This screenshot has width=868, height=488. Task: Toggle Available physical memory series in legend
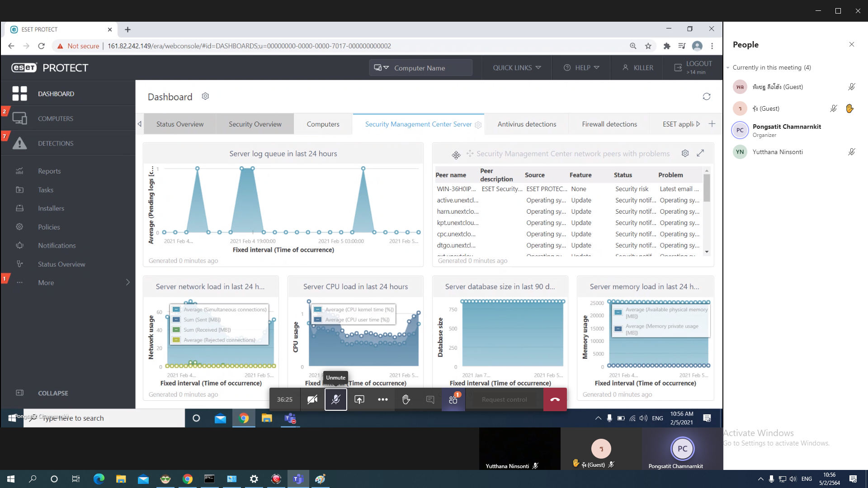click(x=661, y=313)
